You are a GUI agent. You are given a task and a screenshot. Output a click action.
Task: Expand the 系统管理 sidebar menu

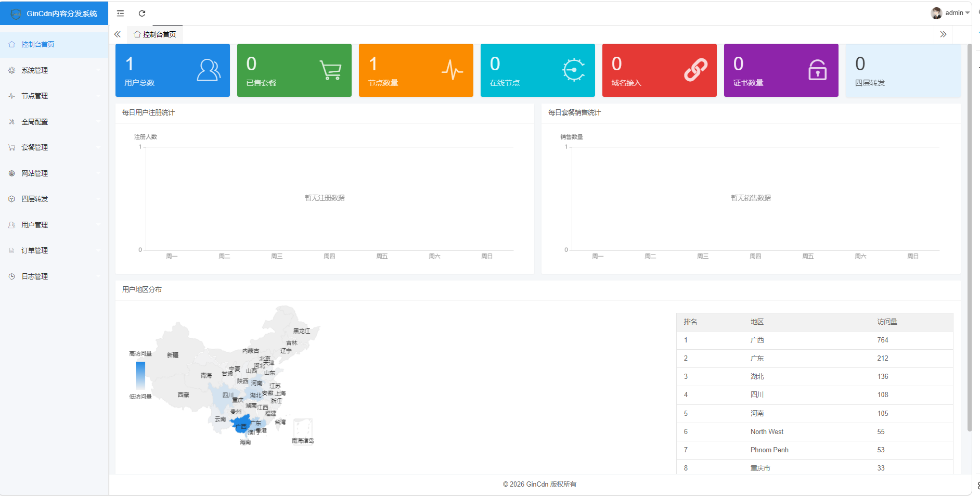[54, 70]
